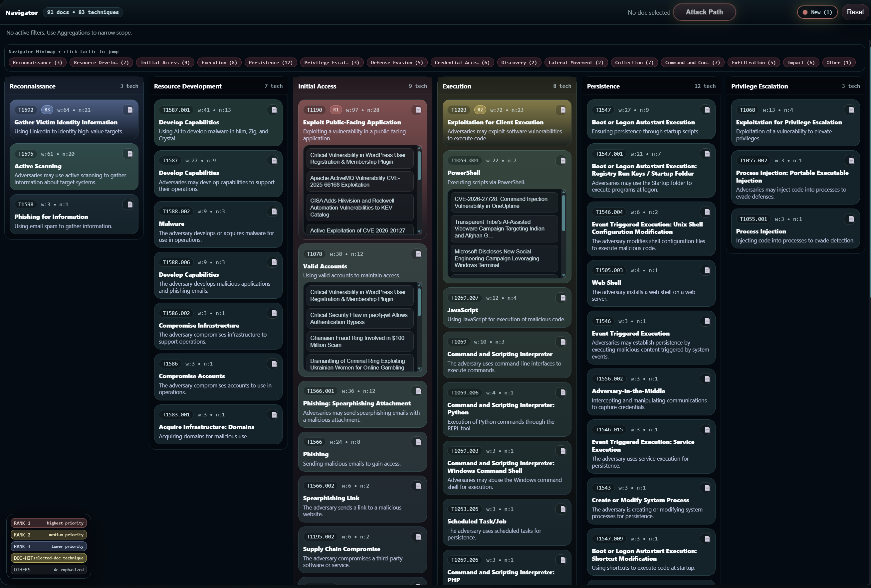The image size is (871, 588).
Task: Jump to Defense Evasion via minimap chip
Action: 397,62
